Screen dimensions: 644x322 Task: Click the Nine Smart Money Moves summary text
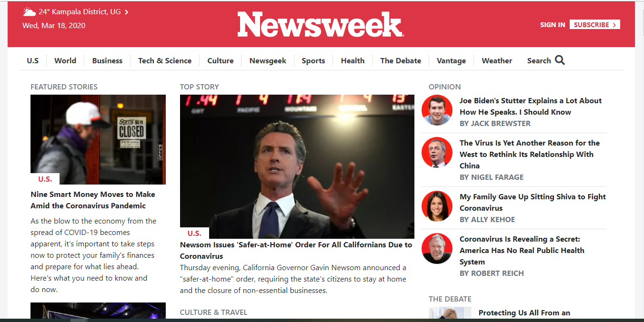(x=93, y=255)
